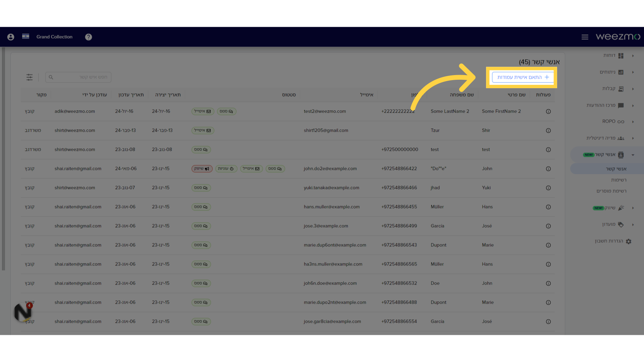Open info icon for Some FirstName 2
644x362 pixels.
[548, 111]
